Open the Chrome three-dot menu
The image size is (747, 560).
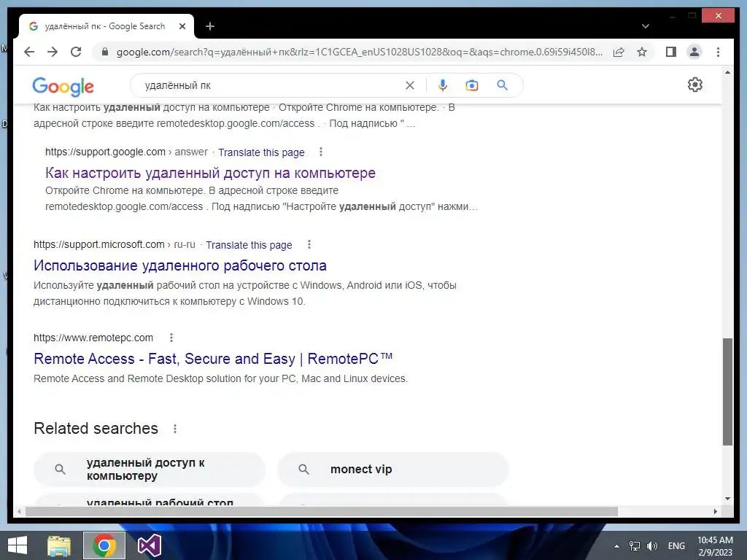coord(718,52)
